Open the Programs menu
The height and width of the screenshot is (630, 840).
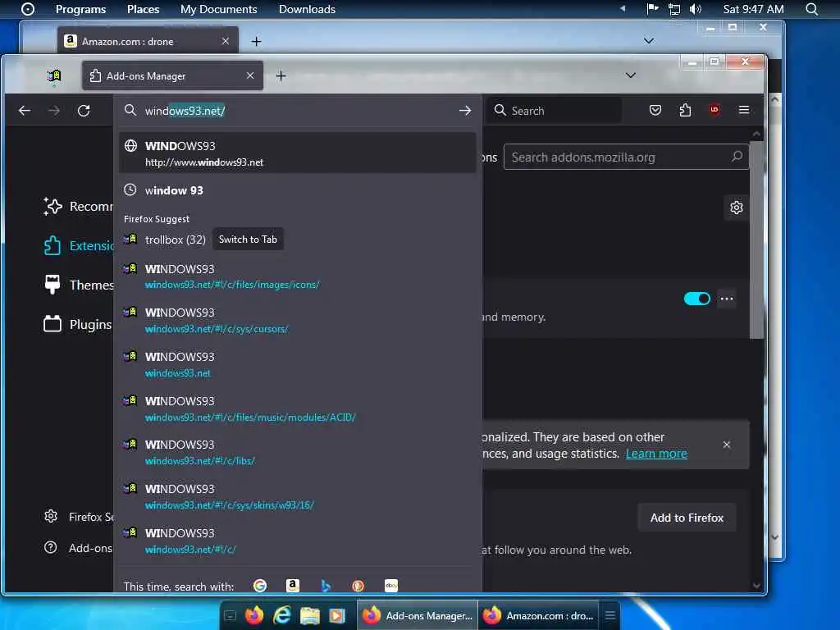coord(81,9)
